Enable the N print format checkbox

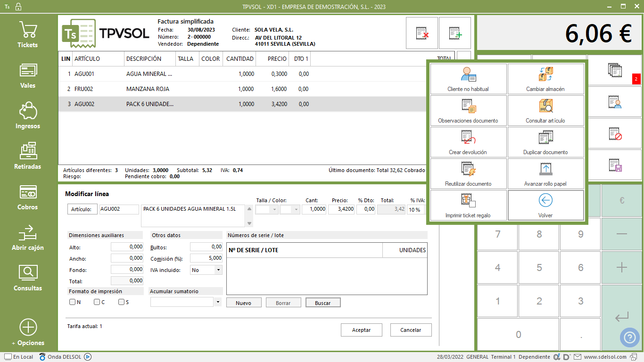pyautogui.click(x=72, y=302)
